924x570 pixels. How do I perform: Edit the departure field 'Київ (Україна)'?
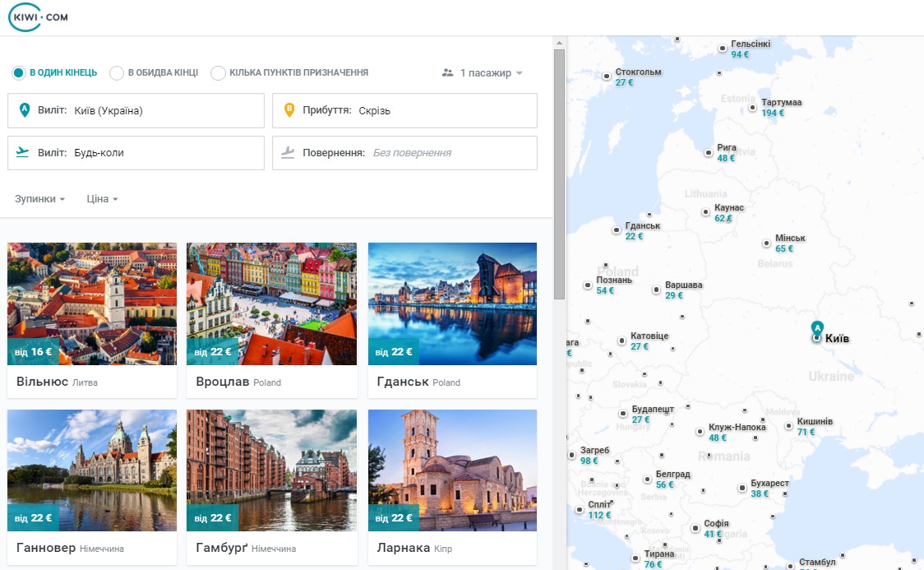tap(136, 110)
